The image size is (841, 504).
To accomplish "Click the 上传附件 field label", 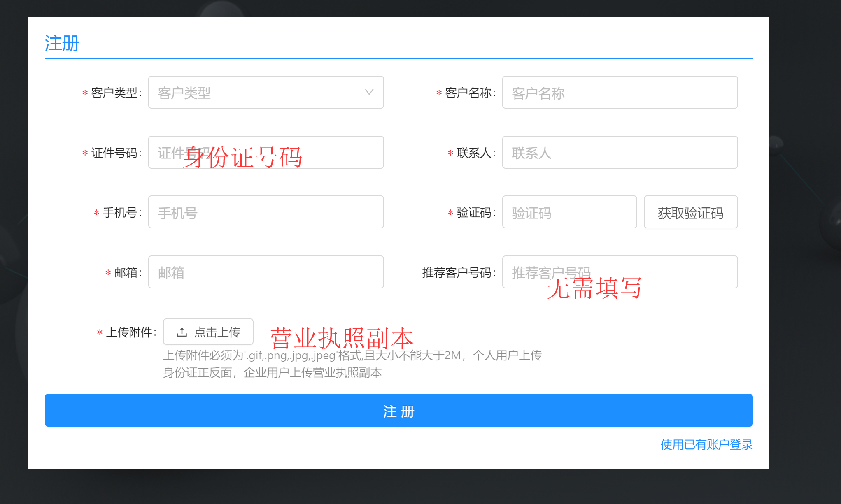I will point(130,332).
